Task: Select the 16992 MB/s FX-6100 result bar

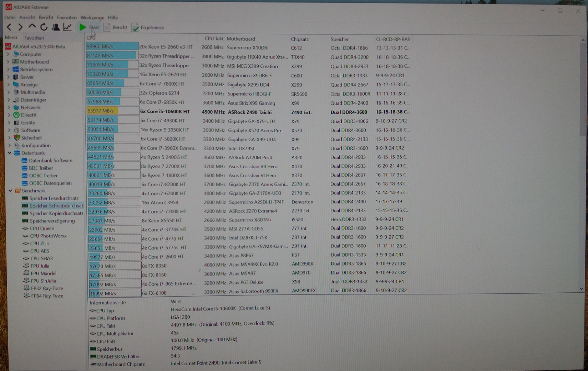Action: click(115, 293)
